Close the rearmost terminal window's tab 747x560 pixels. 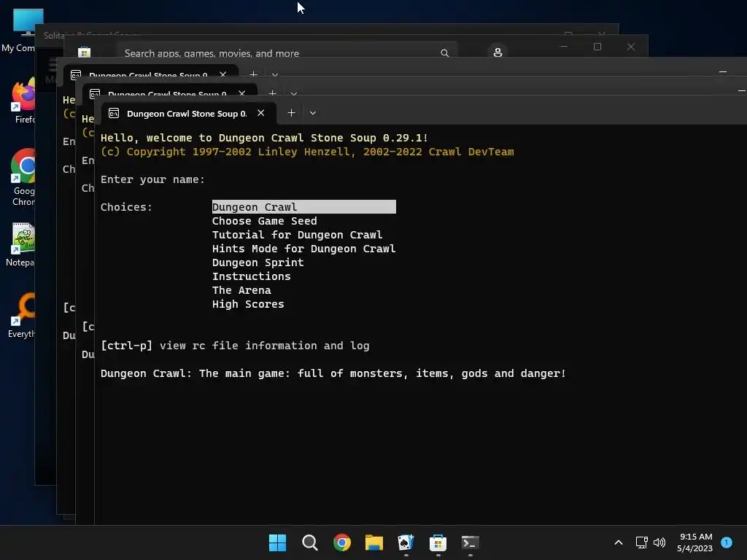pos(223,74)
